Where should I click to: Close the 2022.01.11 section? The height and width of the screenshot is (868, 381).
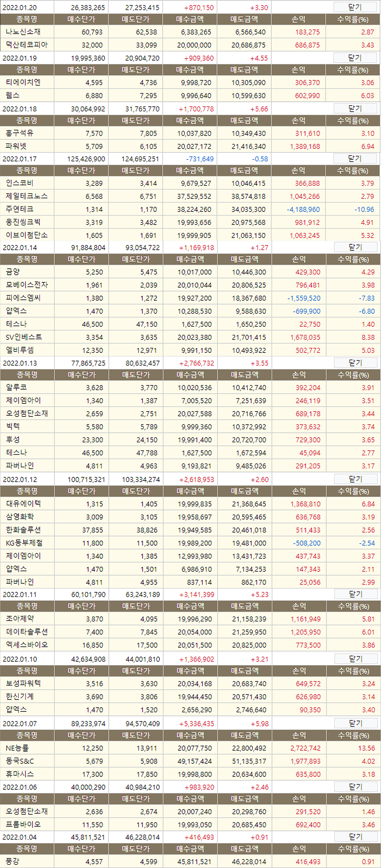356,594
